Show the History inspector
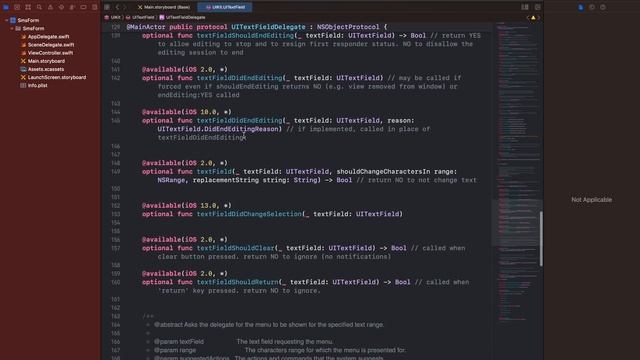 (x=592, y=7)
